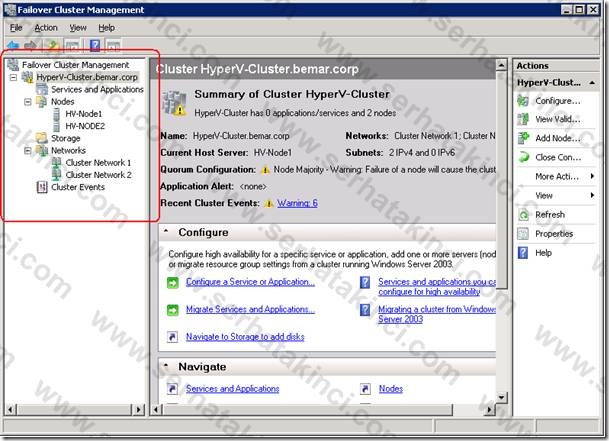Open the Action menu
The image size is (609, 441).
click(x=46, y=28)
